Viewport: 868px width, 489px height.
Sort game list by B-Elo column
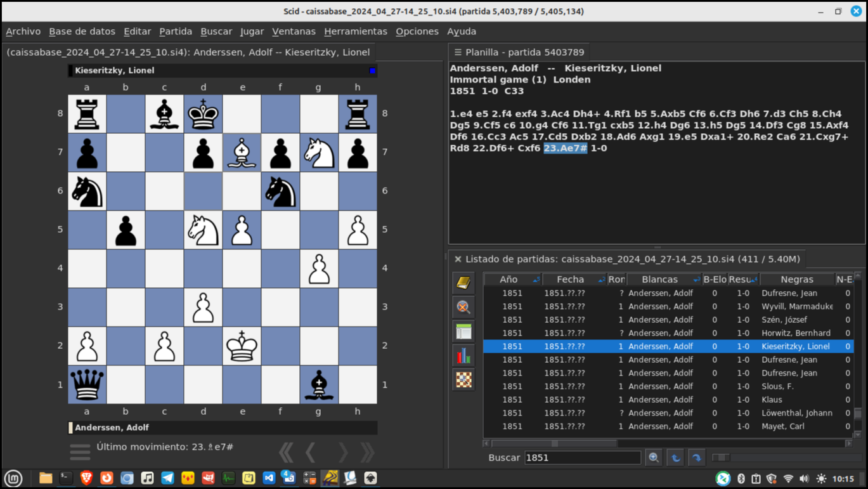[715, 279]
